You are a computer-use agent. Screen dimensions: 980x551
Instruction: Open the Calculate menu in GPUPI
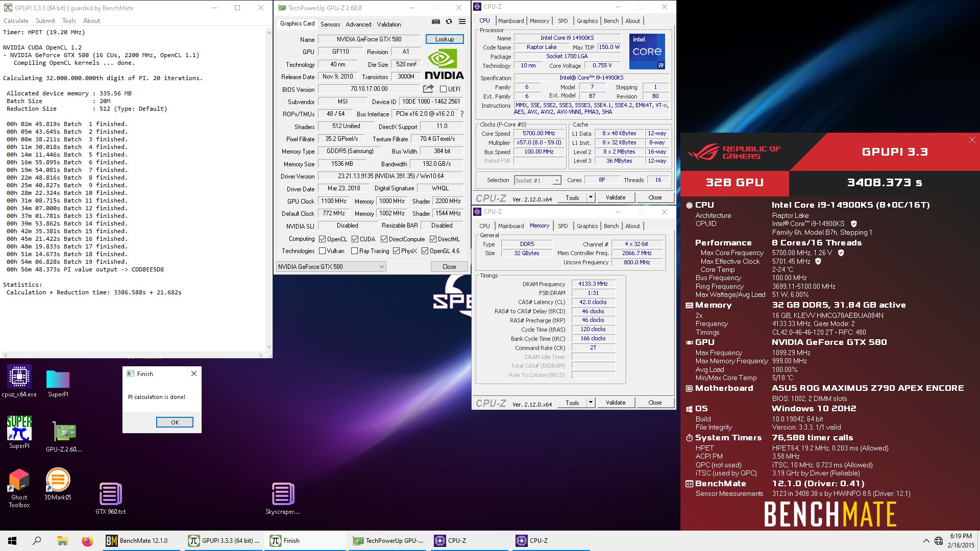click(x=16, y=21)
